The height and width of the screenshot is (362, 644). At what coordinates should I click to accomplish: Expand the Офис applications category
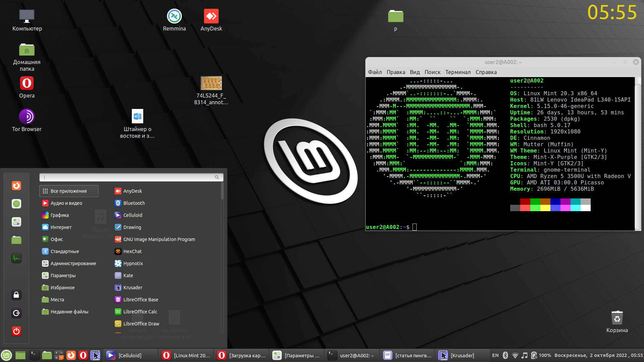coord(57,239)
